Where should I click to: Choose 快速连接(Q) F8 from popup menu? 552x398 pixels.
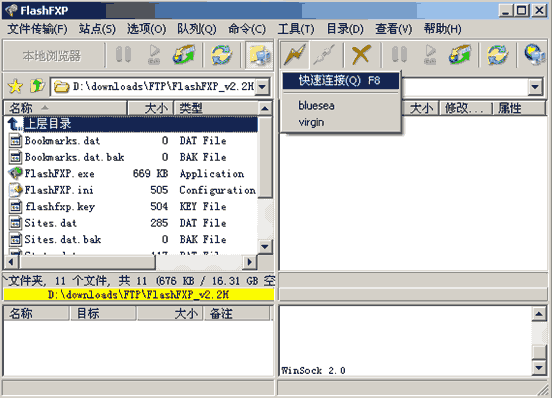tap(341, 81)
